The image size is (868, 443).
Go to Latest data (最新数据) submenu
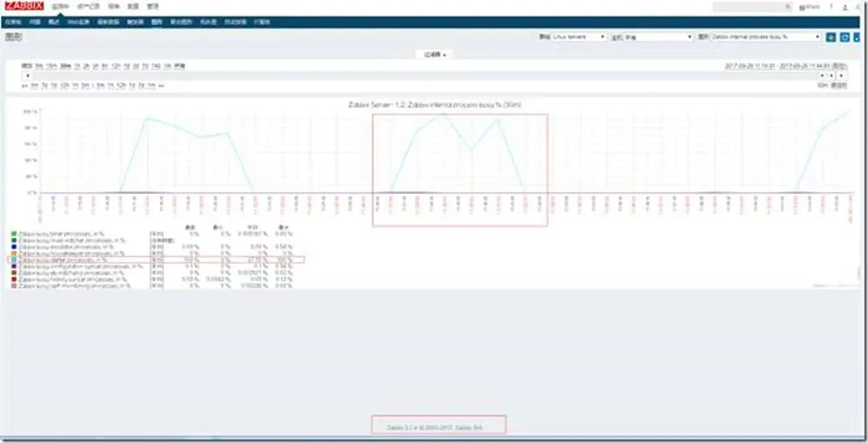[x=108, y=23]
